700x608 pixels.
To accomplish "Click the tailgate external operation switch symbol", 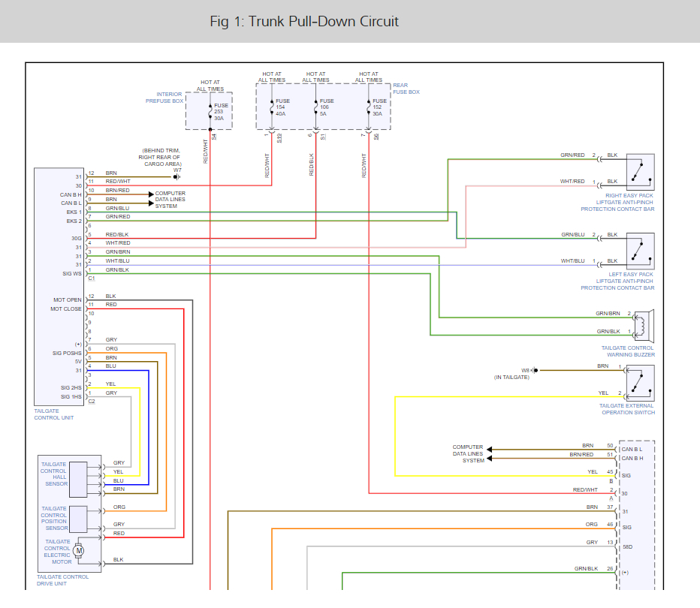I will (x=640, y=383).
